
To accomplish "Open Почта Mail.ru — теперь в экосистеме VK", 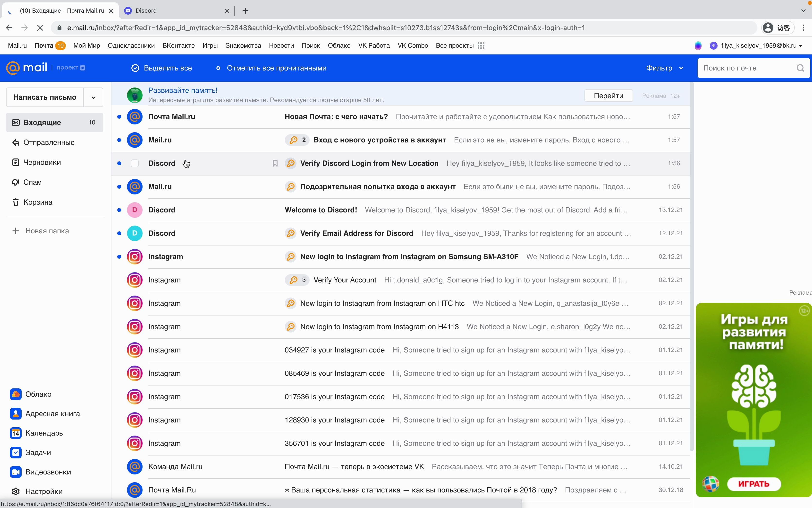I will 401,467.
